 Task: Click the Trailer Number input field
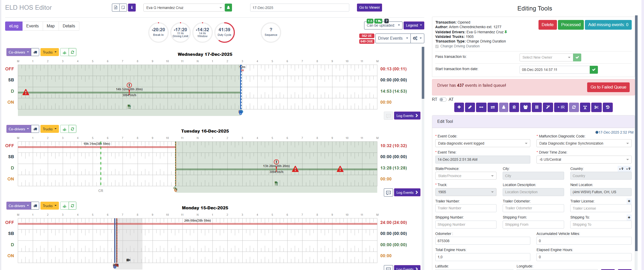click(466, 208)
